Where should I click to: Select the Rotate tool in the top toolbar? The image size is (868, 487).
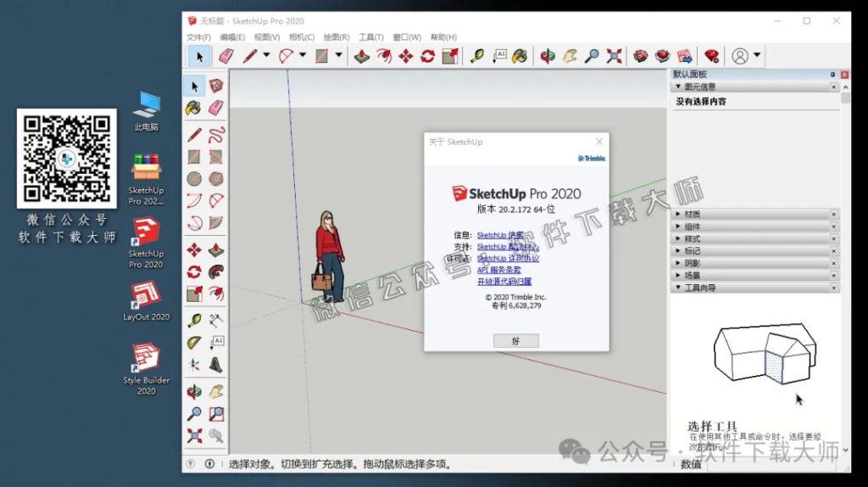[427, 56]
